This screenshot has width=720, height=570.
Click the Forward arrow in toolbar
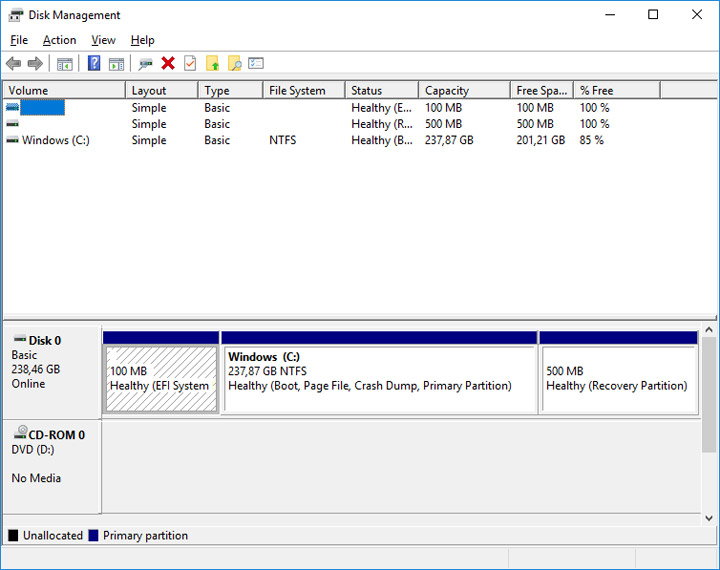(35, 64)
